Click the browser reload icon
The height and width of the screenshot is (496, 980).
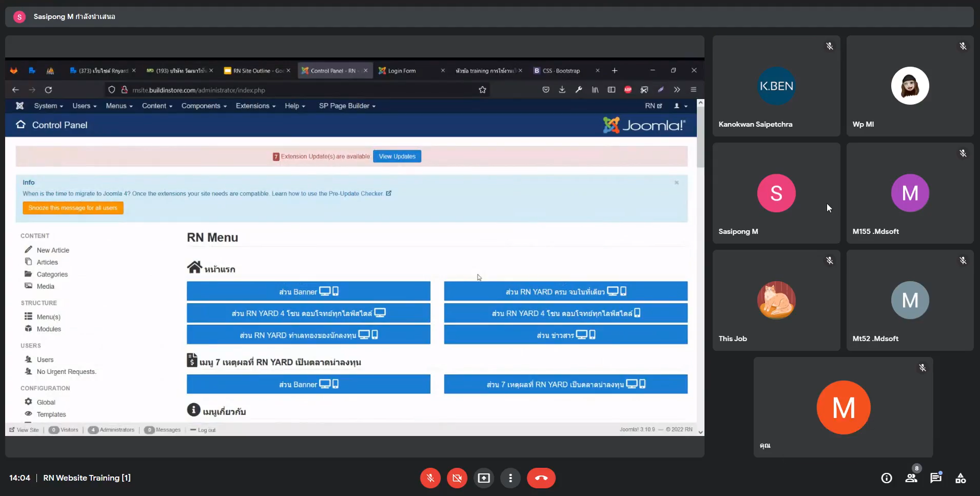(48, 90)
